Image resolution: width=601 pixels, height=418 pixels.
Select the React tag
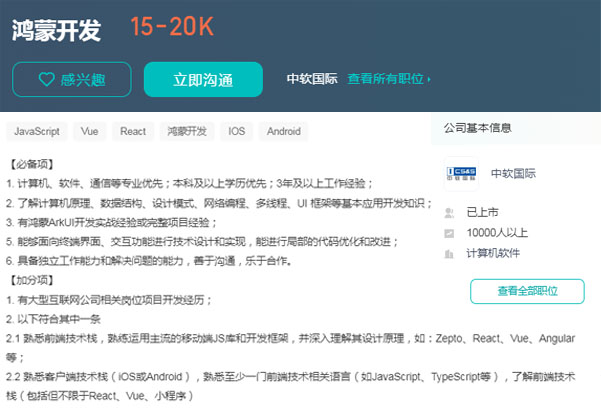click(133, 131)
